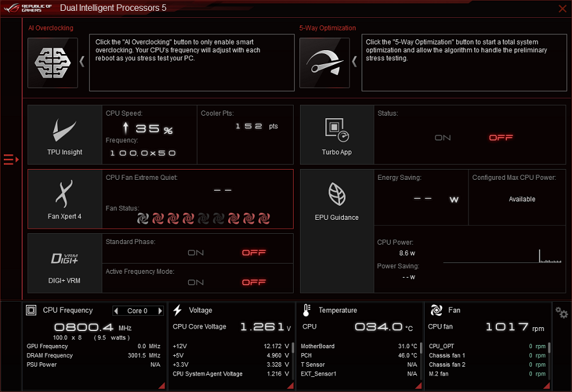Set Turbo App status to OFF
Viewport: 572px width, 392px height.
(x=501, y=138)
